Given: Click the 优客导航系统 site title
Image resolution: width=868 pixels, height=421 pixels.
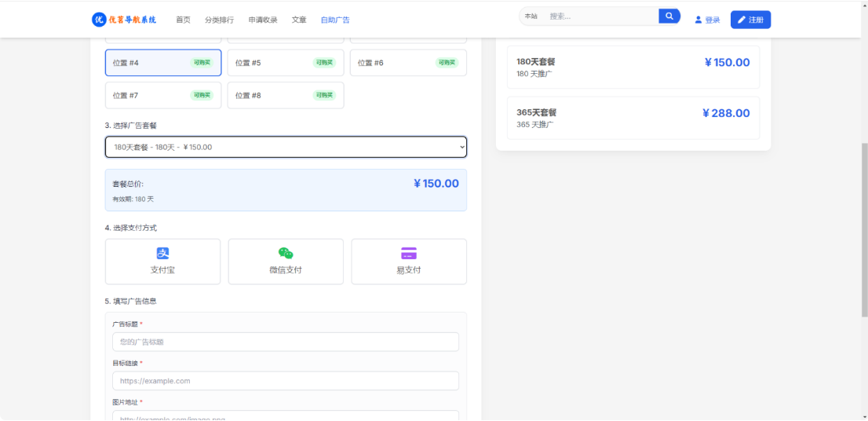Looking at the screenshot, I should [133, 20].
